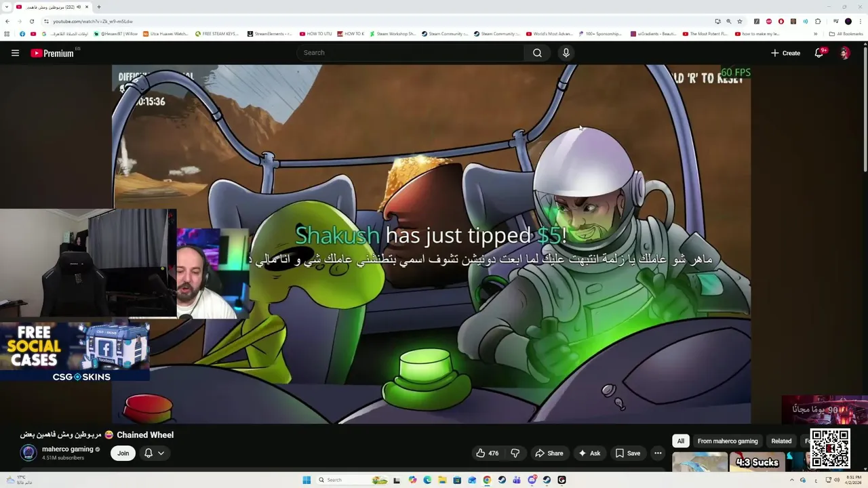Open All Bookmarks folder
The image size is (868, 488).
tap(846, 34)
